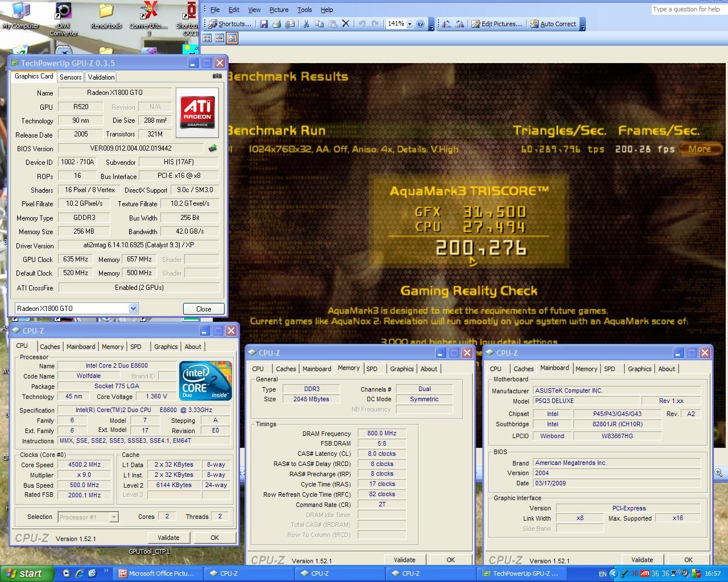
Task: Expand hidden system tray icons arrow
Action: (x=613, y=573)
